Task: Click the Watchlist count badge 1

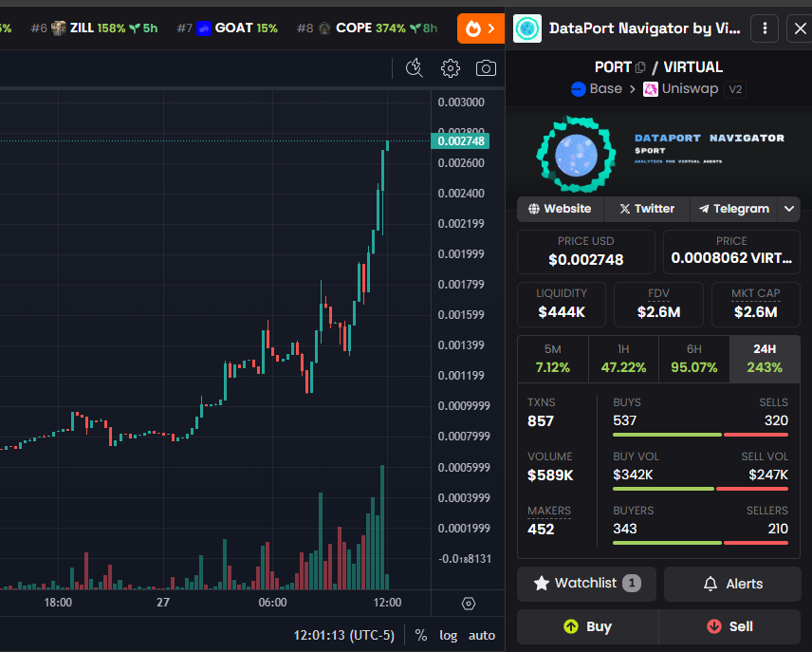Action: coord(631,584)
